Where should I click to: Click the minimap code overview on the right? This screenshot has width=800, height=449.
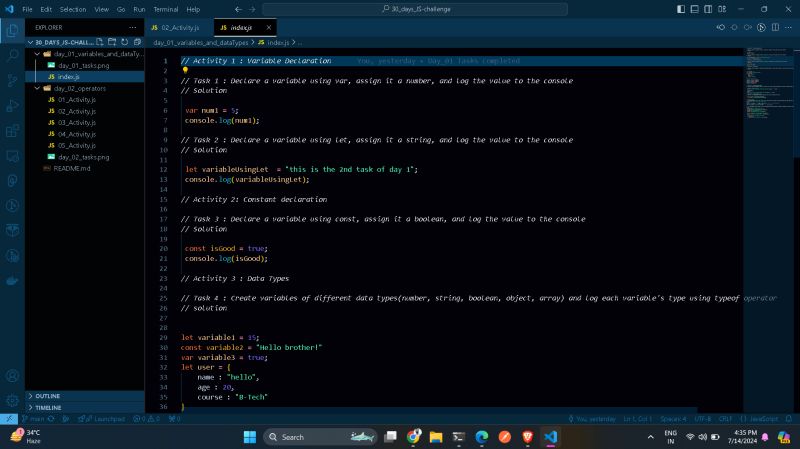point(768,83)
